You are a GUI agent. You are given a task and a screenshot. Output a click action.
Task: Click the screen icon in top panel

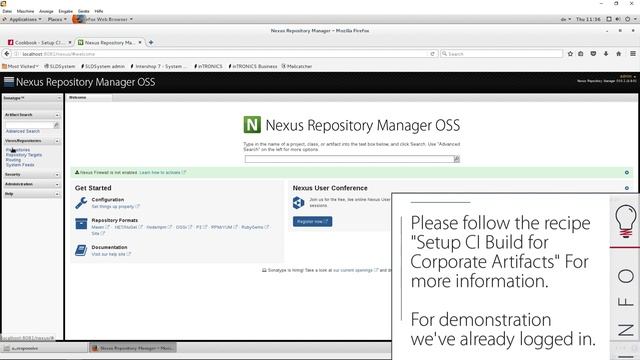[609, 19]
